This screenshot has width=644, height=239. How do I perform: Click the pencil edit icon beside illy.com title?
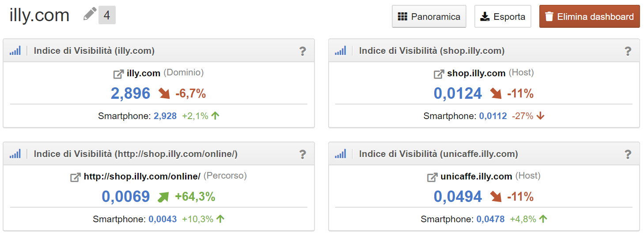[90, 15]
